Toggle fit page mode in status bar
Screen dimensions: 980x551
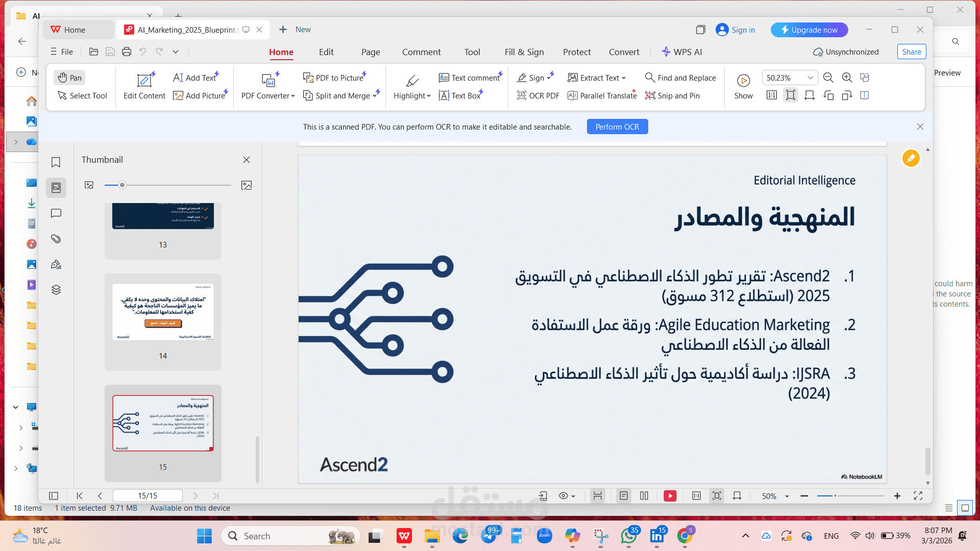coord(717,496)
